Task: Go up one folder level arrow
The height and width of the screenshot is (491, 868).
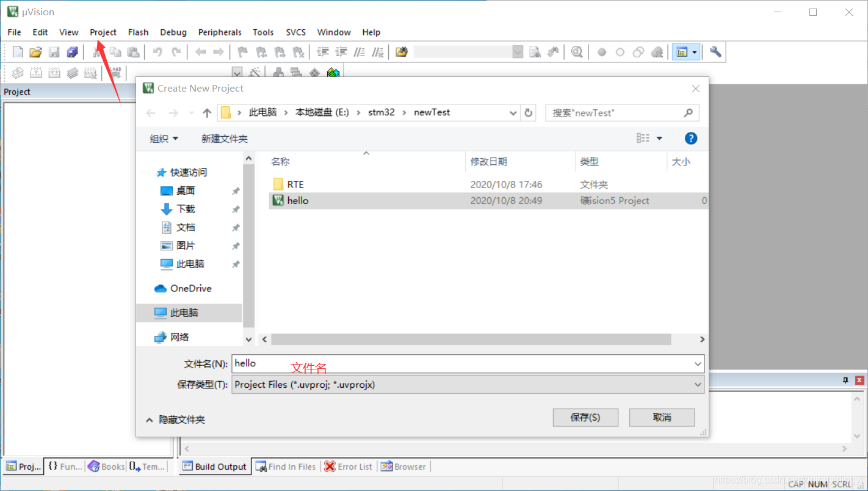Action: click(207, 113)
